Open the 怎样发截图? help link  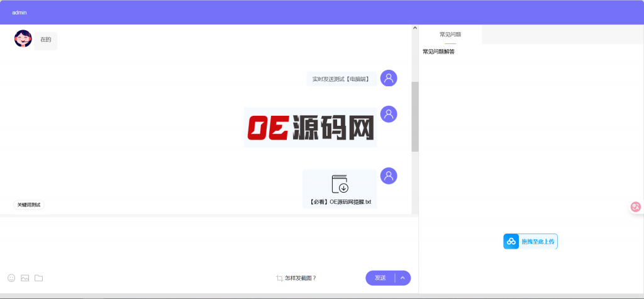tap(301, 278)
